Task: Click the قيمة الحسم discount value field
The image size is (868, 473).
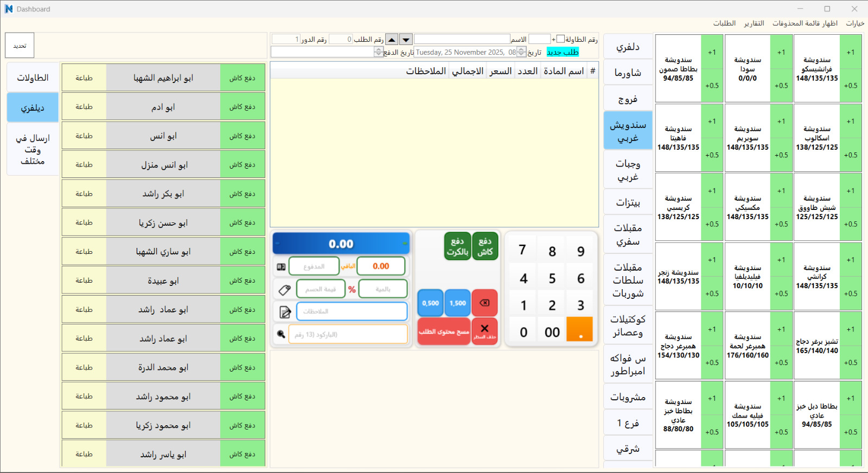Action: click(x=321, y=289)
